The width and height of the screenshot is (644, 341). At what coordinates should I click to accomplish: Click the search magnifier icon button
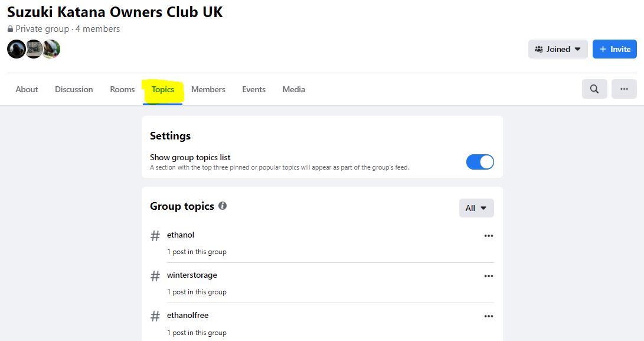tap(594, 89)
